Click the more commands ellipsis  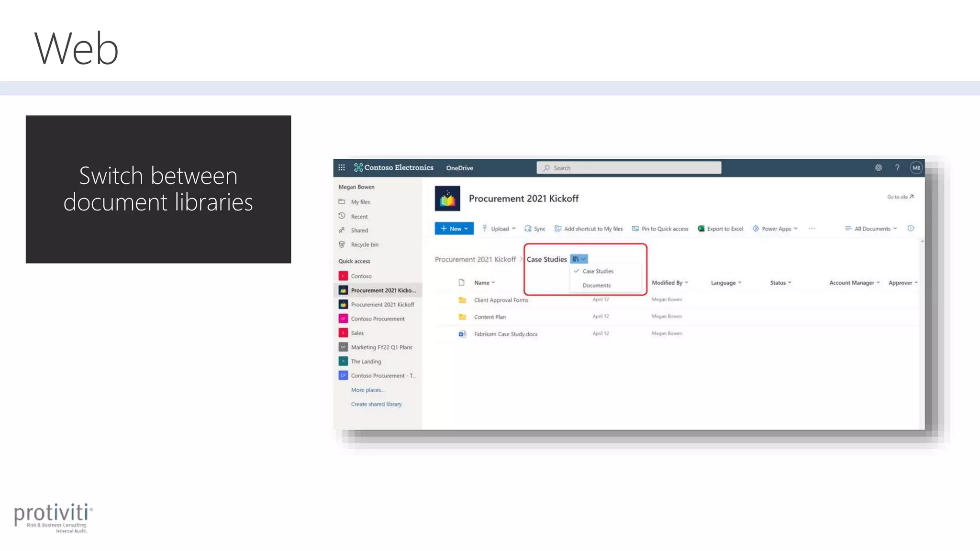click(x=812, y=229)
